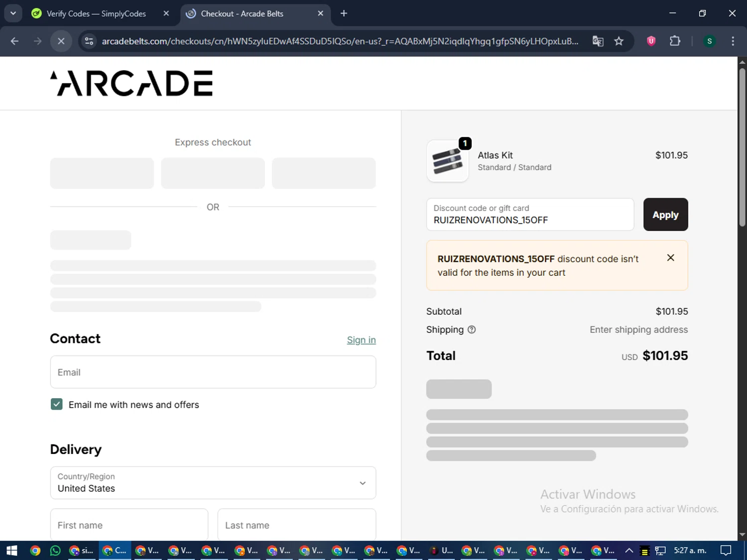Click the Subtotal label

444,312
